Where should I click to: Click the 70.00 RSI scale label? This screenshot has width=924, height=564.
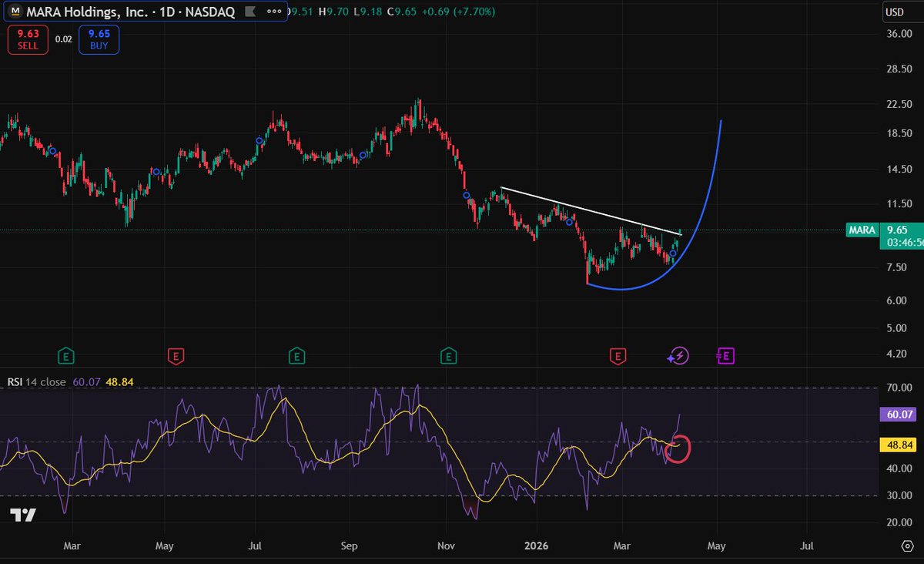click(x=901, y=388)
